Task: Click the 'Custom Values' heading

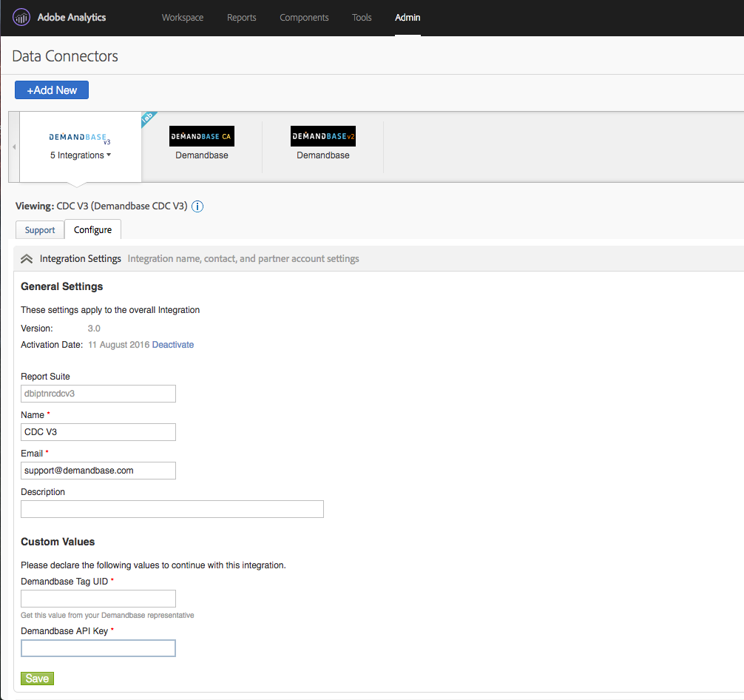Action: 58,542
